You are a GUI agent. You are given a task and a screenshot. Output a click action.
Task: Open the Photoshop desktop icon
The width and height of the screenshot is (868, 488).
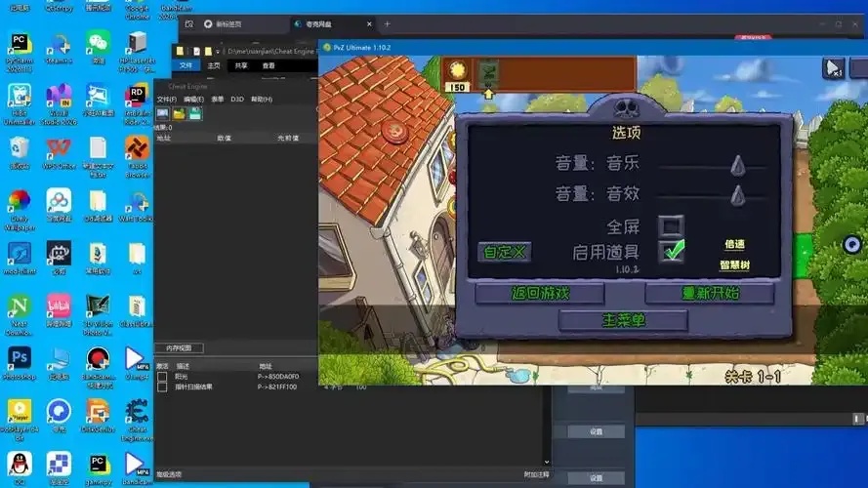tap(20, 363)
